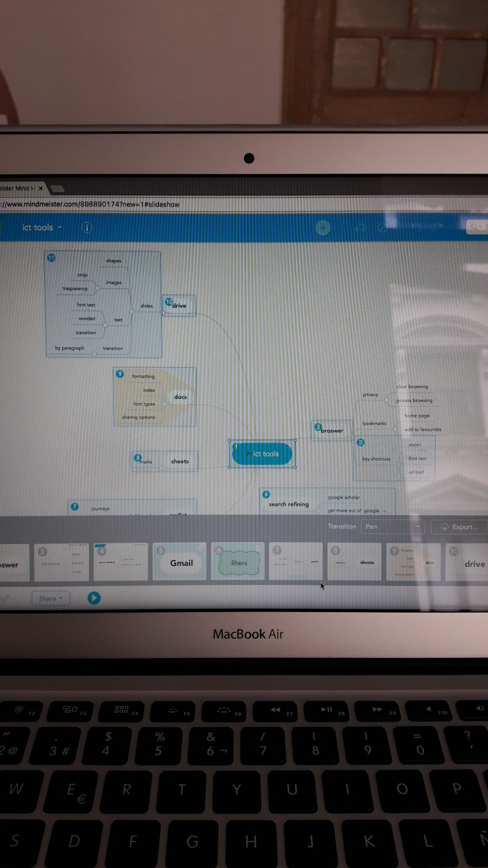Click the Export button
This screenshot has width=488, height=868.
[x=460, y=527]
